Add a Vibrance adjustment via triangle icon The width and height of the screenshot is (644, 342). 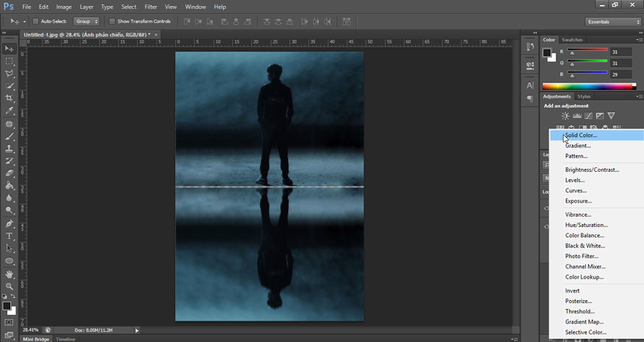click(x=611, y=116)
